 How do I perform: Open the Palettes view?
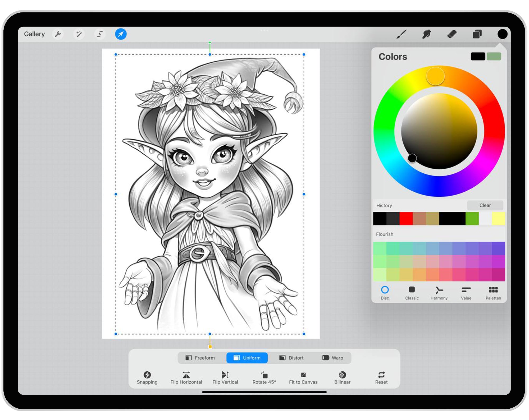point(493,293)
